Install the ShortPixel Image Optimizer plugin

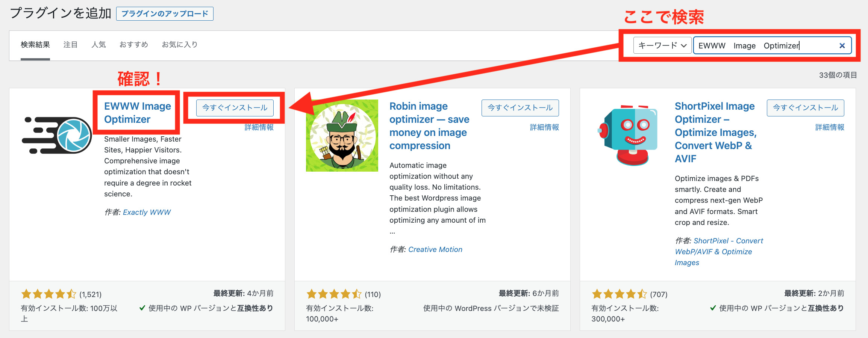tap(806, 108)
